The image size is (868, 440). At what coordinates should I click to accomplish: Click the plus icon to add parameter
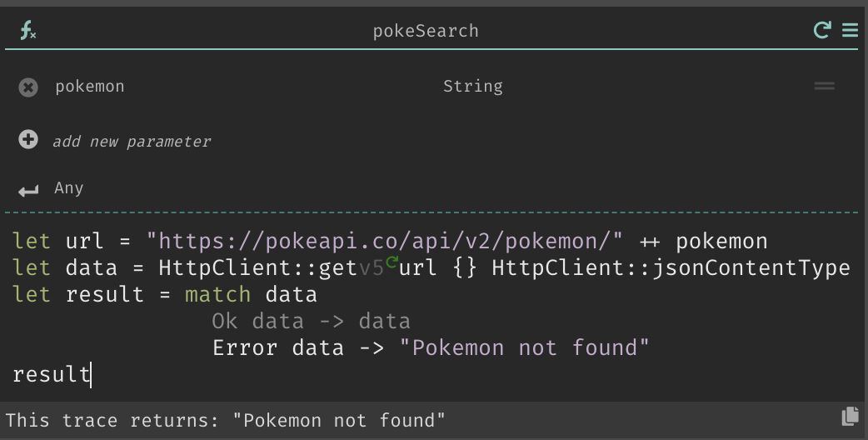pos(28,139)
